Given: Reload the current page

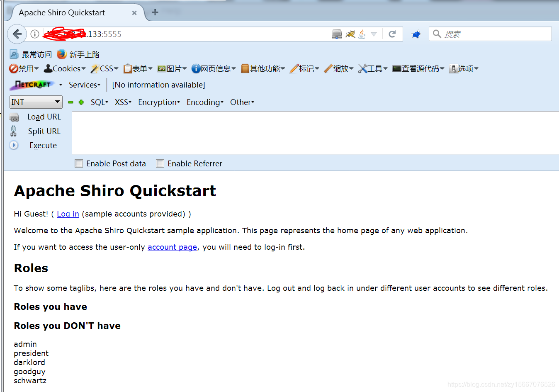Looking at the screenshot, I should [392, 34].
